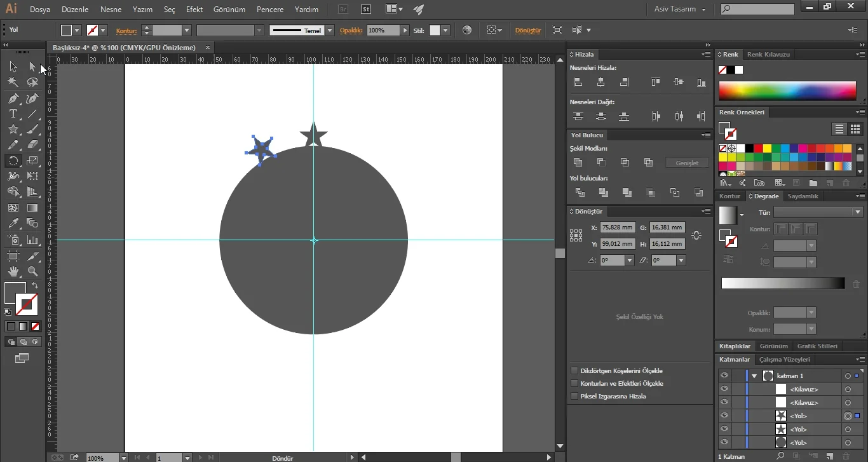Select the Rotate tool
This screenshot has width=868, height=462.
13,161
